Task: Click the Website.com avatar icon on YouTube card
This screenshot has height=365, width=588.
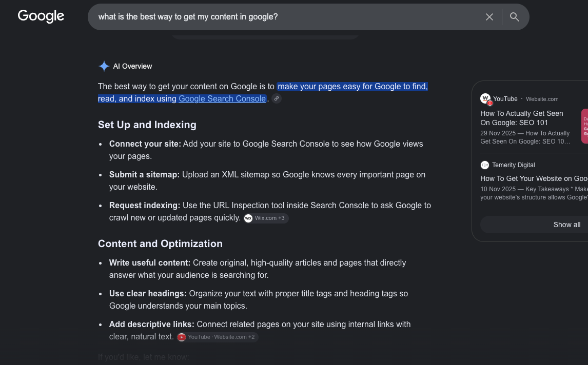Action: point(485,98)
